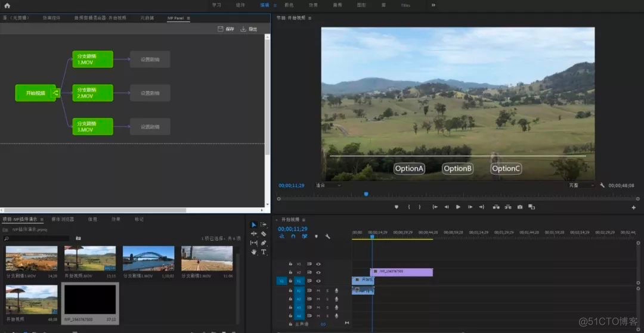The width and height of the screenshot is (644, 333).
Task: Select the Razor tool
Action: (264, 234)
